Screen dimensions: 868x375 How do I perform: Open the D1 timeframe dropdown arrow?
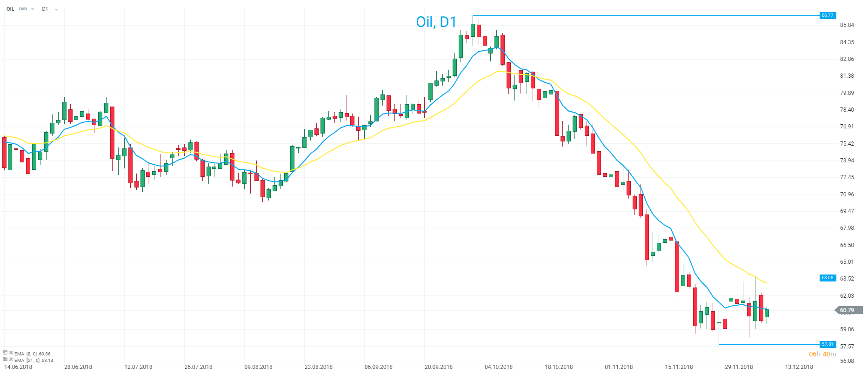click(56, 9)
